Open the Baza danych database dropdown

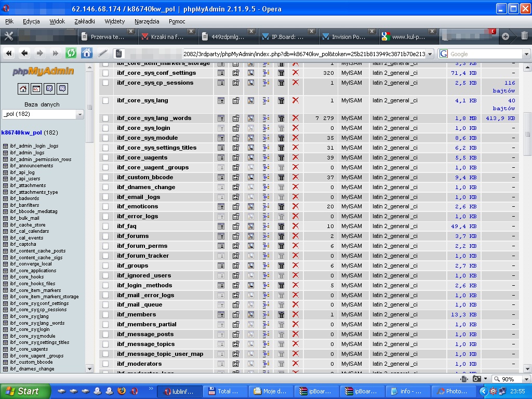43,114
